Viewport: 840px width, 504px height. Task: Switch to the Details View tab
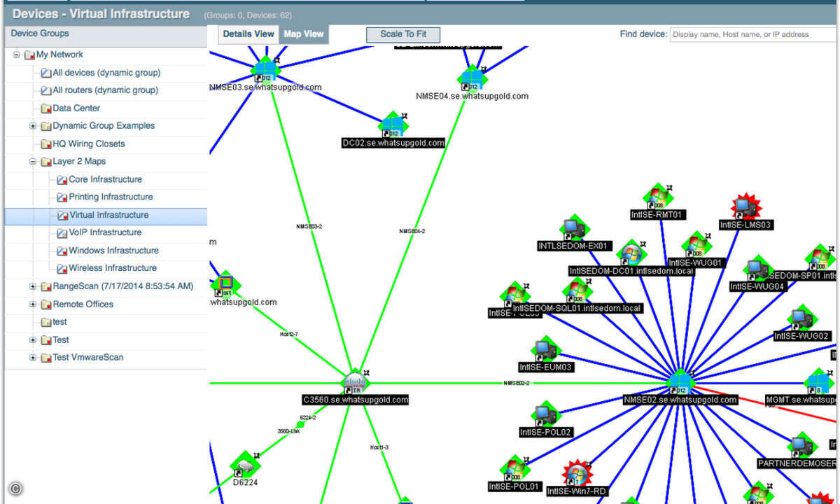point(248,34)
